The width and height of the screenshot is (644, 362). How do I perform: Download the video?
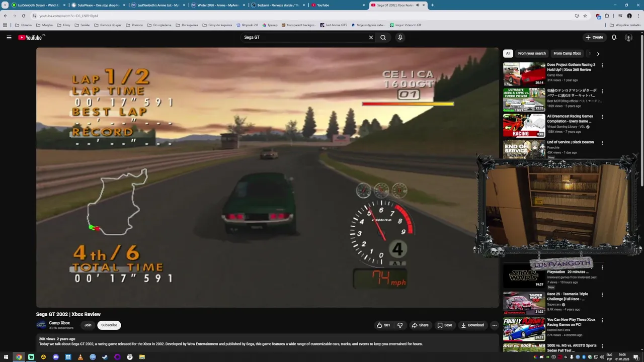point(472,325)
